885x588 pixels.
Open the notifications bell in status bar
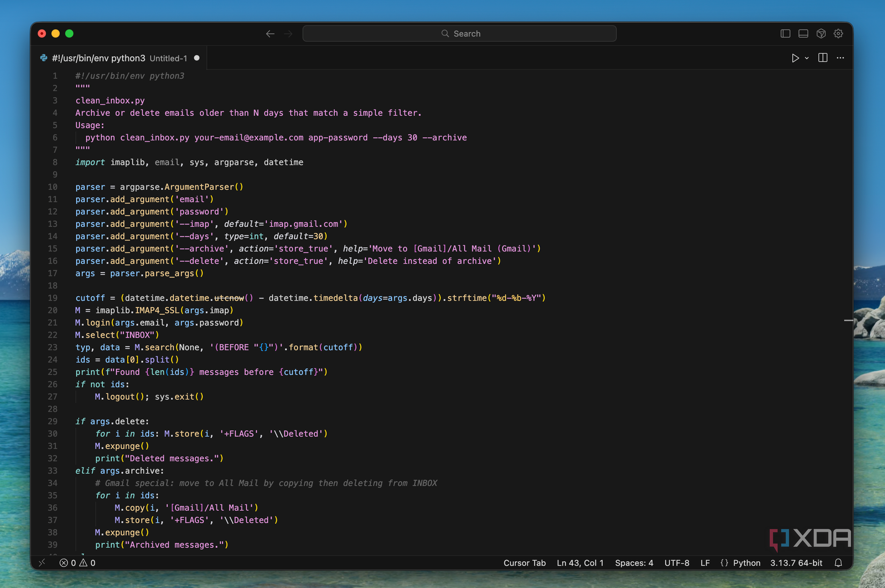click(838, 563)
